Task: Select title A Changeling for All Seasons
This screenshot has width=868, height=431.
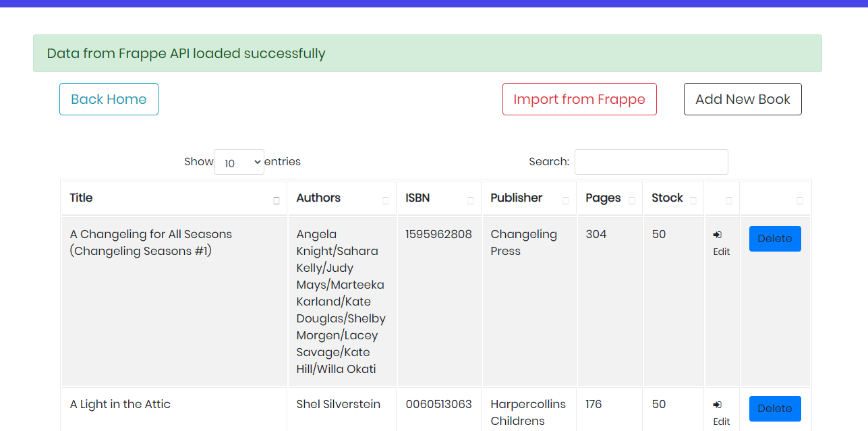Action: pyautogui.click(x=151, y=243)
